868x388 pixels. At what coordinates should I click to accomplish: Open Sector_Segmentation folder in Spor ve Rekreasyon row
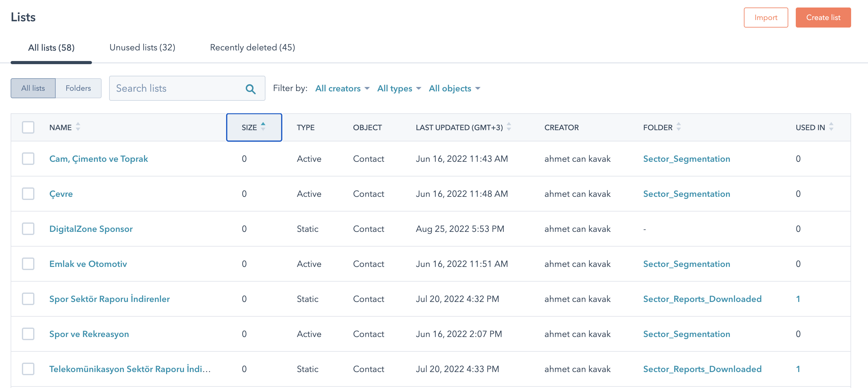pyautogui.click(x=686, y=334)
